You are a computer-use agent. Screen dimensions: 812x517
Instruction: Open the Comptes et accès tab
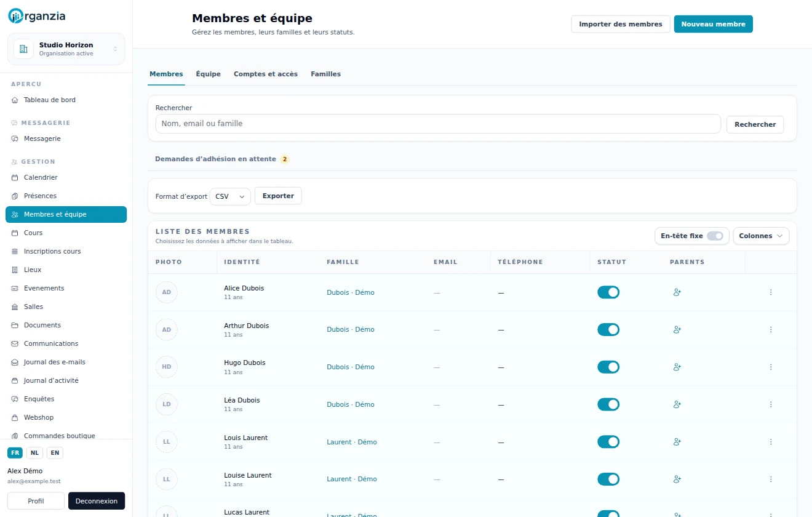266,74
